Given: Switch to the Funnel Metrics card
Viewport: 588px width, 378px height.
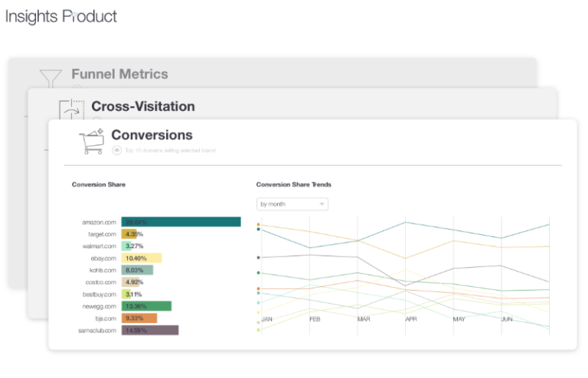Looking at the screenshot, I should (x=119, y=74).
